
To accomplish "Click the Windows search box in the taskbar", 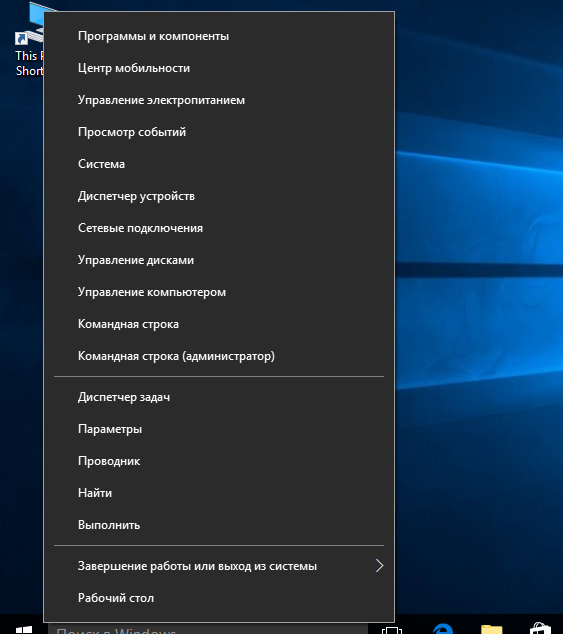I will [208, 629].
